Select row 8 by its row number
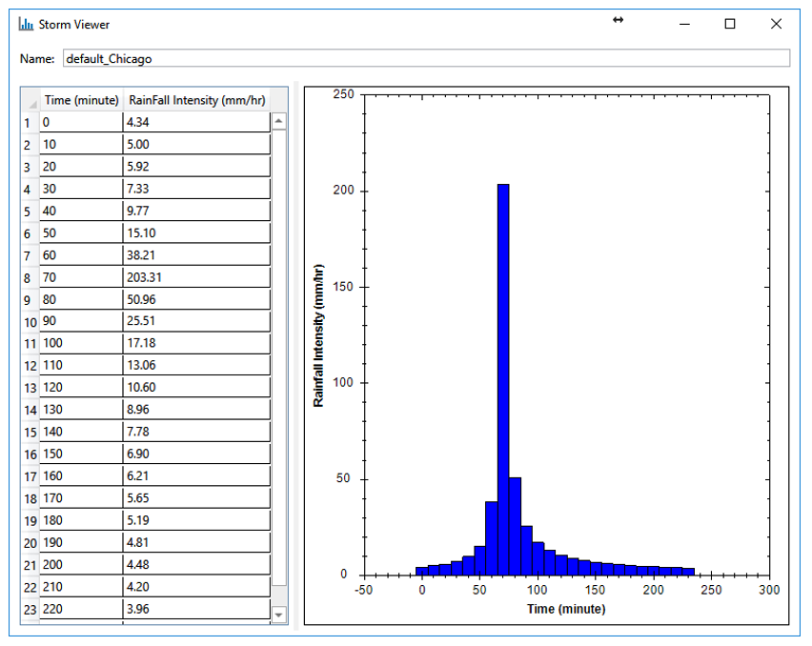 pos(27,276)
